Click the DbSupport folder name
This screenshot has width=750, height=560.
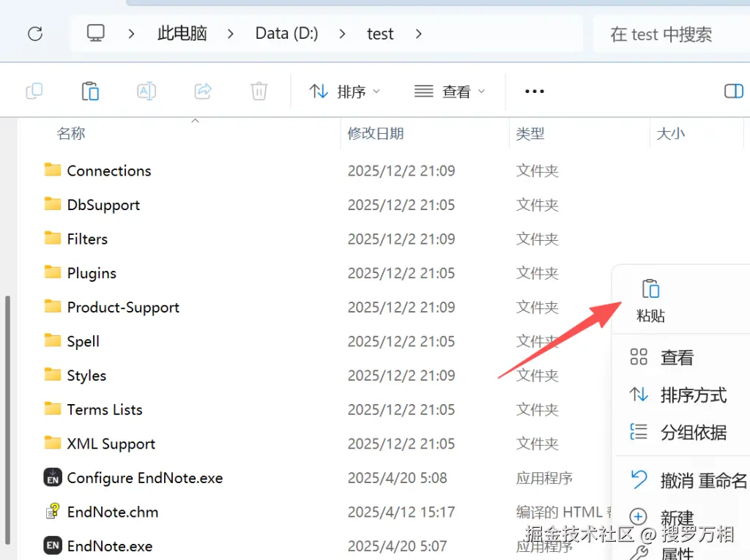pyautogui.click(x=103, y=205)
